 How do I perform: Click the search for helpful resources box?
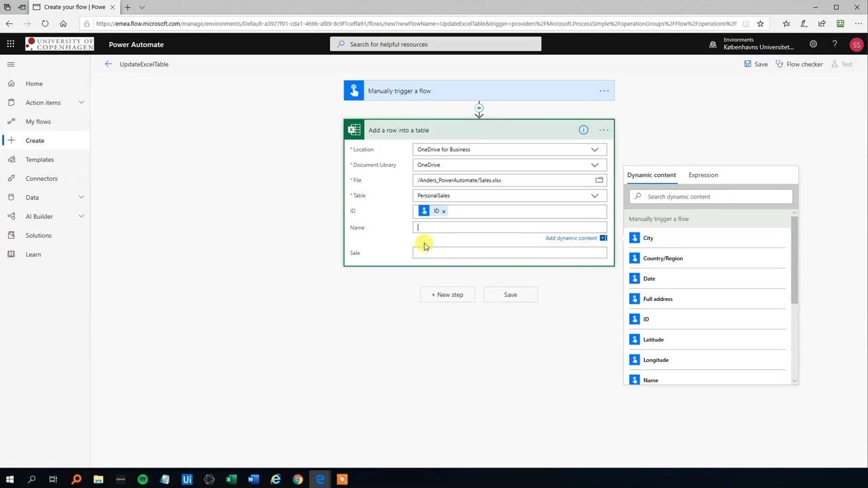[x=435, y=44]
